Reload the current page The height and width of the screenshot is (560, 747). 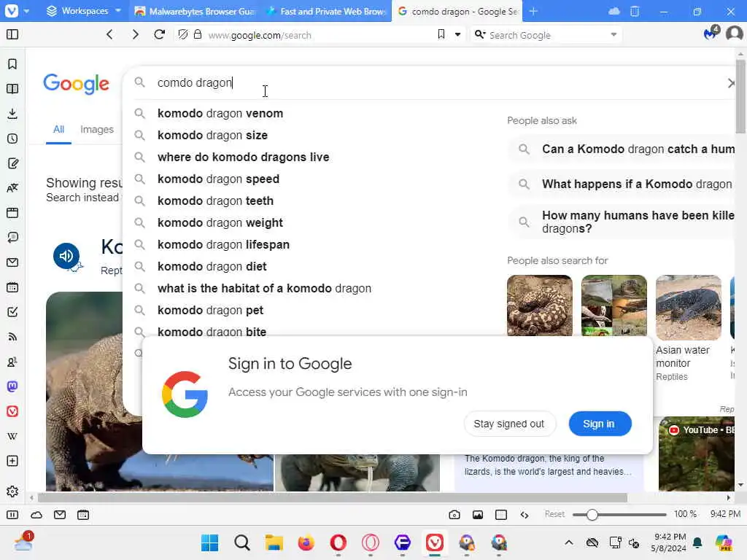pos(160,34)
